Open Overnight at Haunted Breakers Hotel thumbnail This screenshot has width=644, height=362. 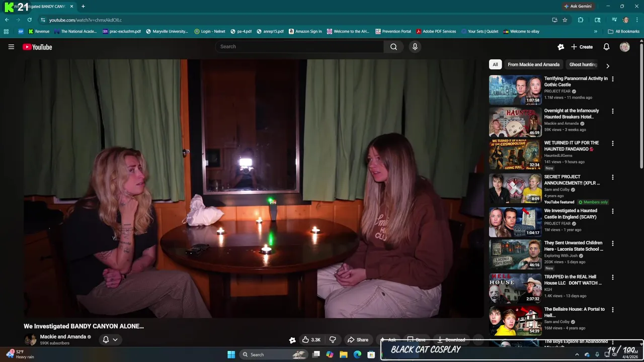click(515, 122)
